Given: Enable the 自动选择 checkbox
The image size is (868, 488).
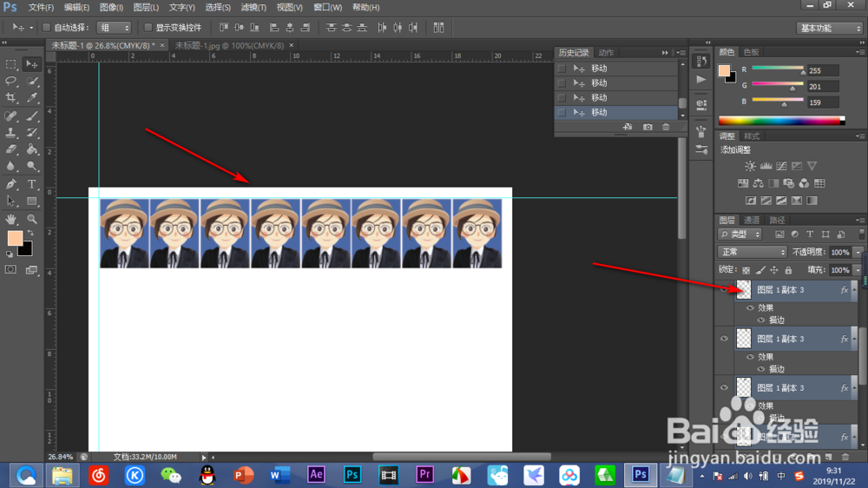Looking at the screenshot, I should (x=47, y=27).
